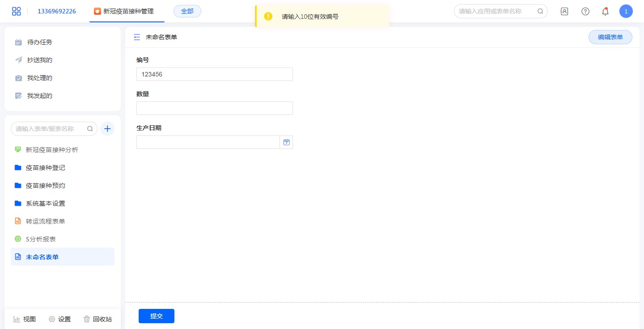Click the user avatar circle

(626, 12)
